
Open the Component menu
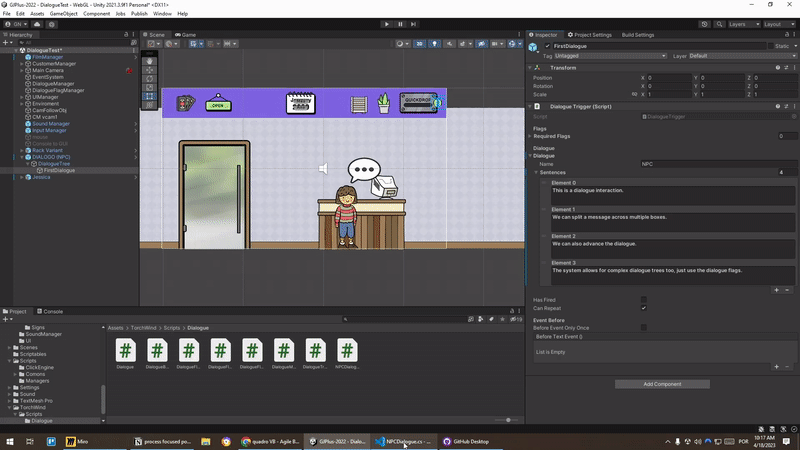pos(96,14)
